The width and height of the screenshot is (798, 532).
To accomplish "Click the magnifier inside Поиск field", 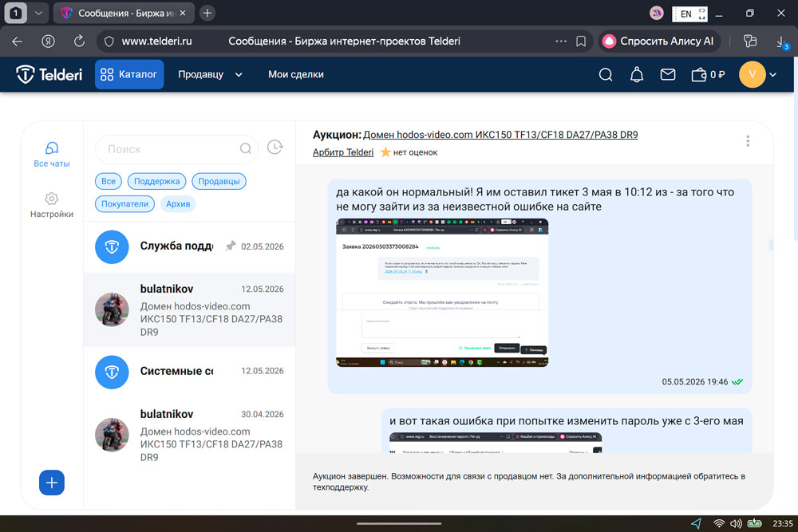I will [245, 148].
